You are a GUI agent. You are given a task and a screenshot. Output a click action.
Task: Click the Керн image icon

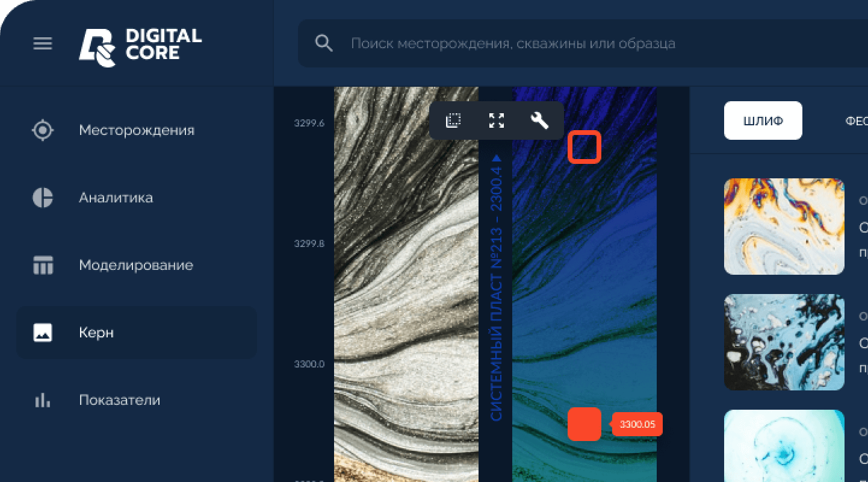[43, 333]
